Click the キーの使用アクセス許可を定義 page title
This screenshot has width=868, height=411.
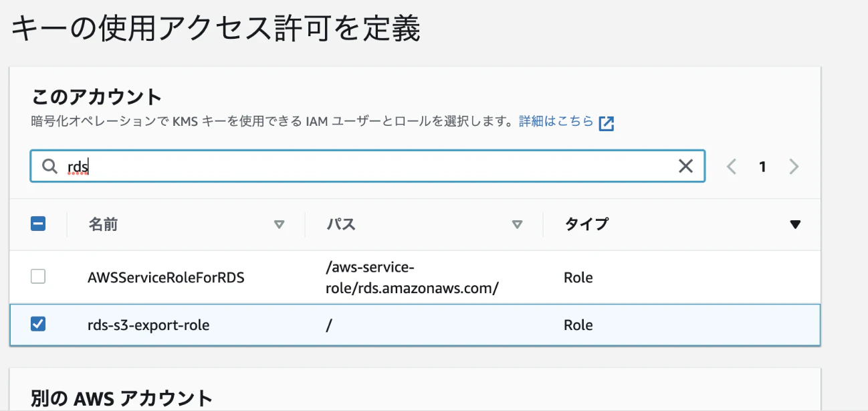215,29
